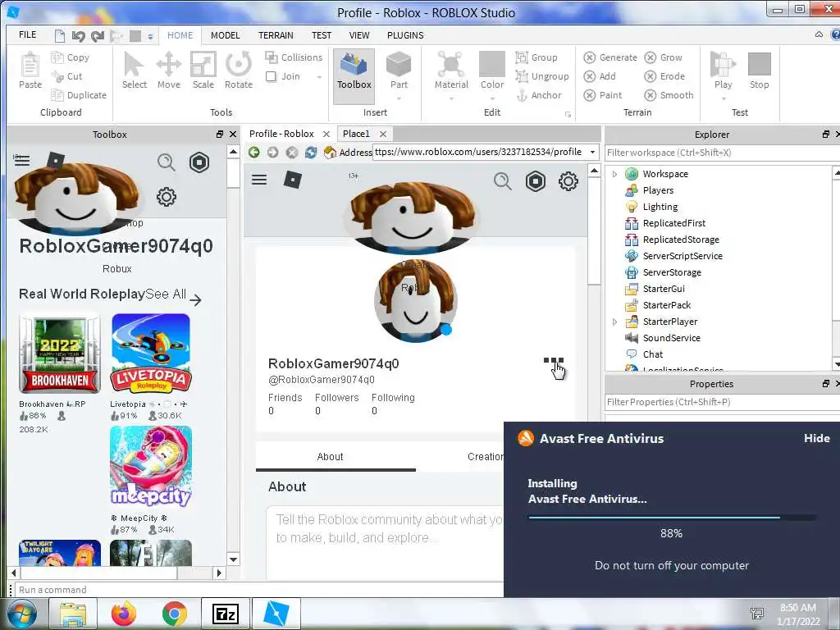840x630 pixels.
Task: Switch to the MODEL ribbon tab
Action: 225,35
